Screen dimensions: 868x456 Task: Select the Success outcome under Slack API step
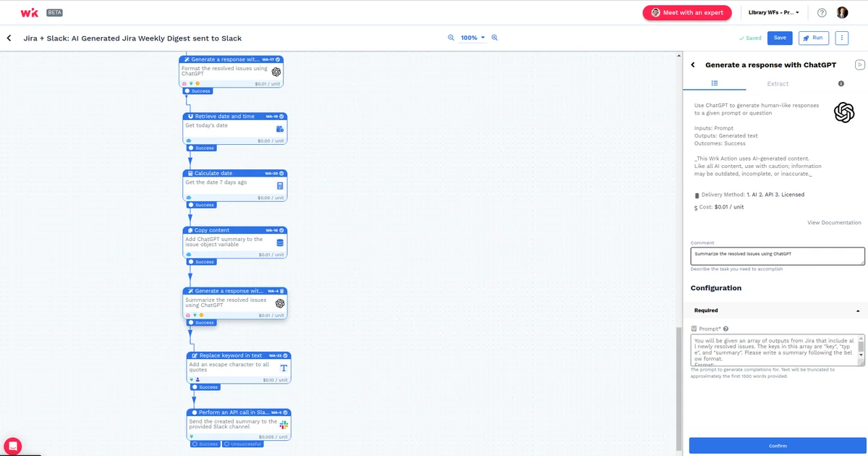click(x=205, y=444)
